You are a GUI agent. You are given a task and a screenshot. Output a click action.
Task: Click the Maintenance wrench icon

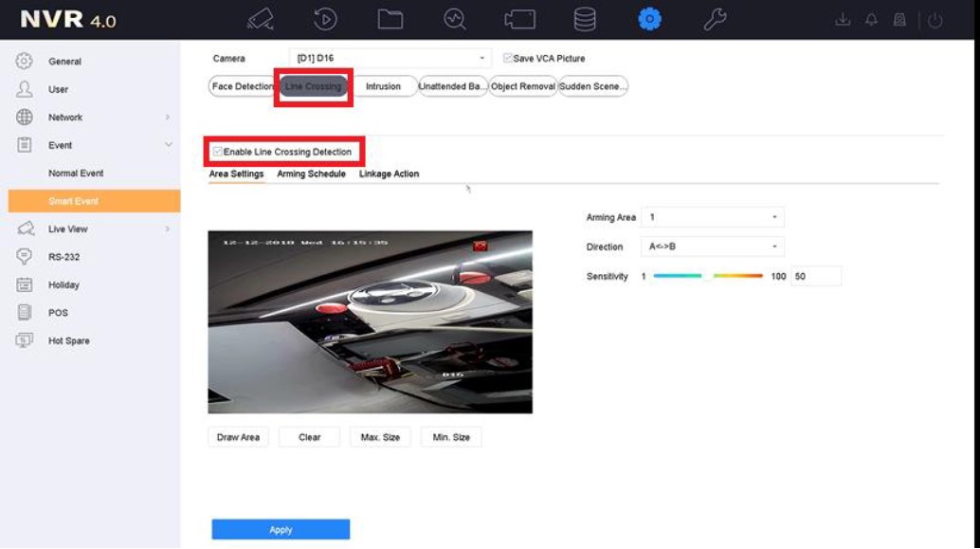(x=715, y=19)
